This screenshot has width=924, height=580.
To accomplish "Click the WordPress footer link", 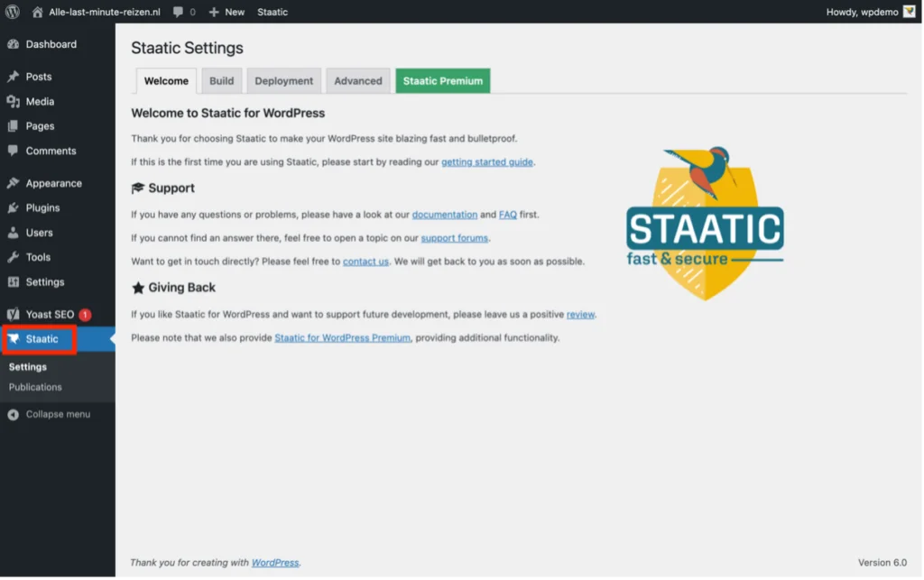I will pyautogui.click(x=275, y=563).
